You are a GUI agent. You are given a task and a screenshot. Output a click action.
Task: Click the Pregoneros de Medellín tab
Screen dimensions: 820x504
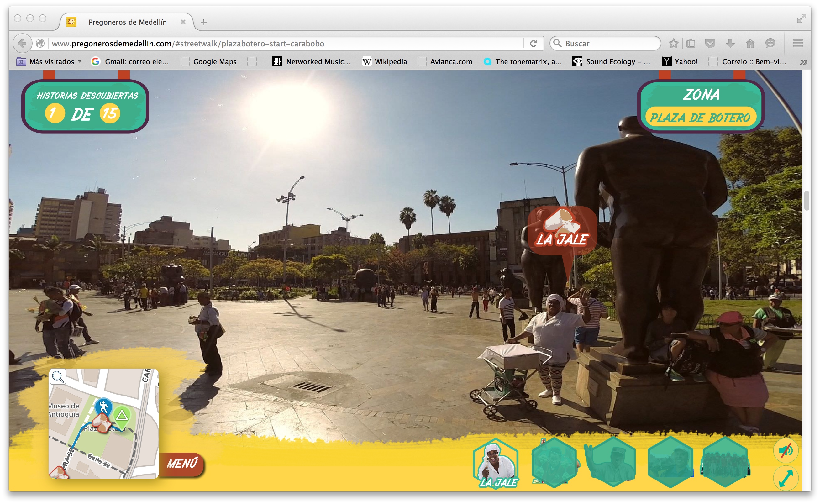point(128,22)
